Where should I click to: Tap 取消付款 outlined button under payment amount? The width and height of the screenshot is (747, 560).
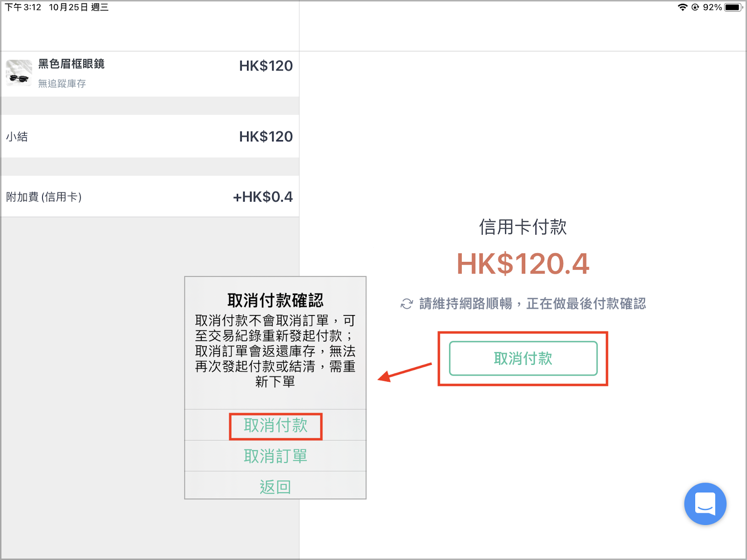pos(523,358)
